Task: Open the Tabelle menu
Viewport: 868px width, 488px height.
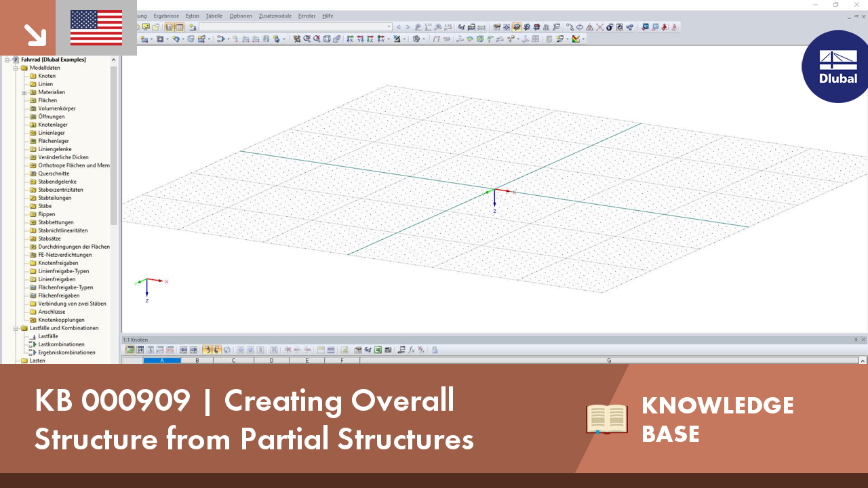Action: tap(214, 16)
